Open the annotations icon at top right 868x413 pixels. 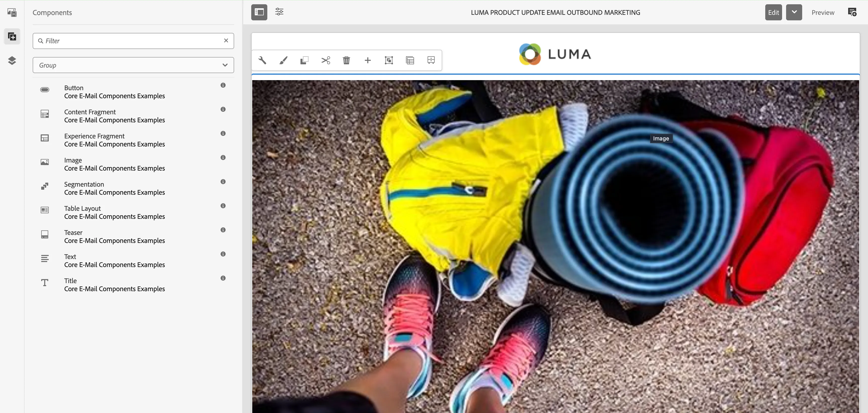tap(852, 12)
